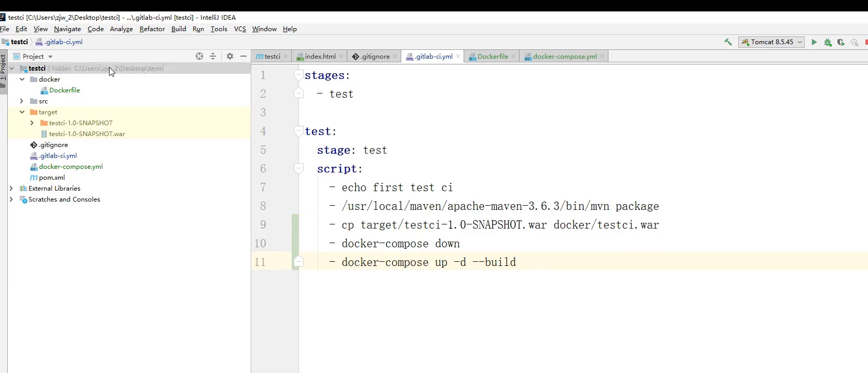Switch to the docker-compose.yml editor tab
Viewport: 868px width, 373px height.
point(564,57)
